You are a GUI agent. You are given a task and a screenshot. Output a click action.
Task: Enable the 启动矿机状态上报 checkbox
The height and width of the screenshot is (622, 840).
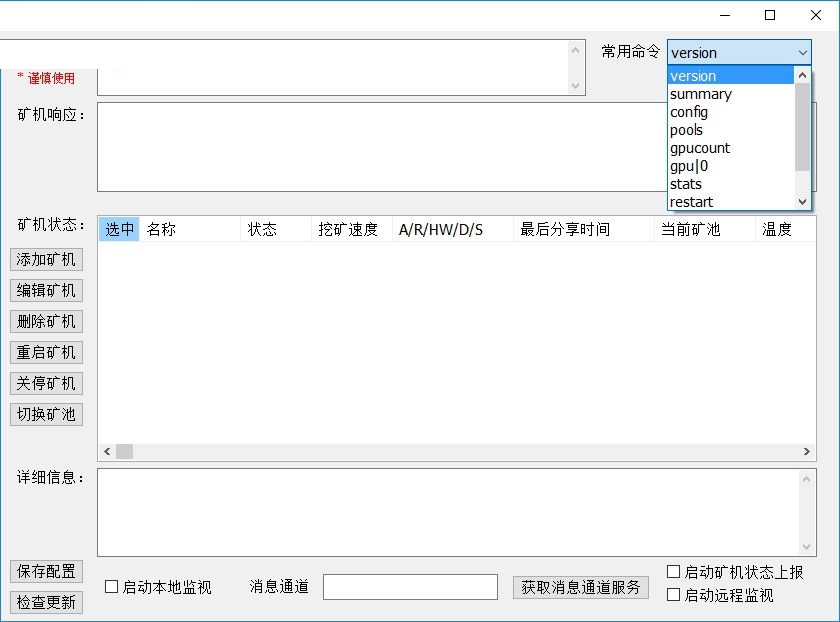tap(674, 571)
